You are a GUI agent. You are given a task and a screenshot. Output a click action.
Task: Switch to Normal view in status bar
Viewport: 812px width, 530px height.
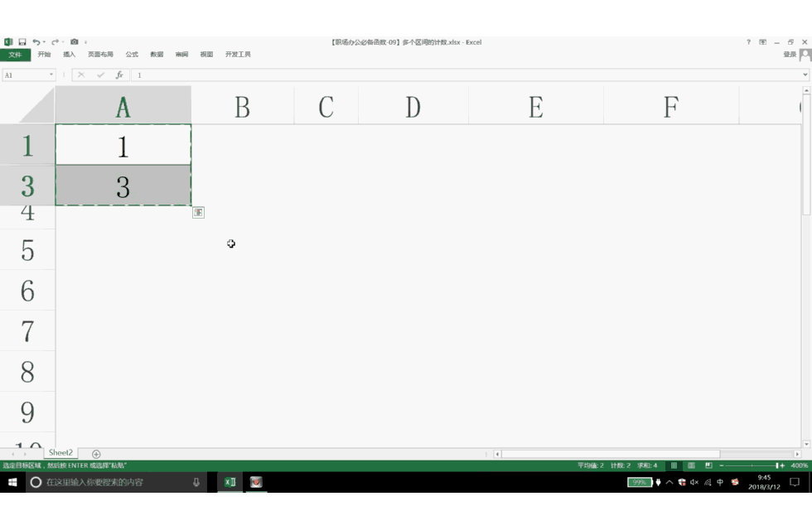674,465
